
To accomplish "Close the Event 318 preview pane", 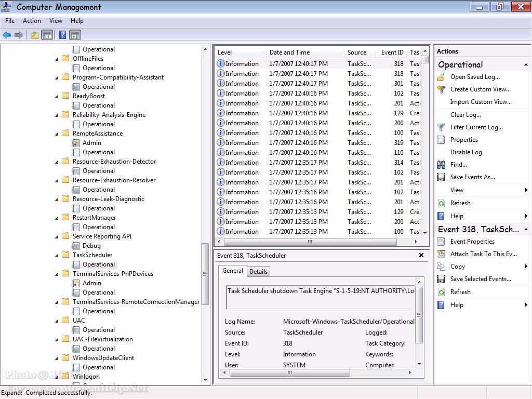I will pos(421,255).
